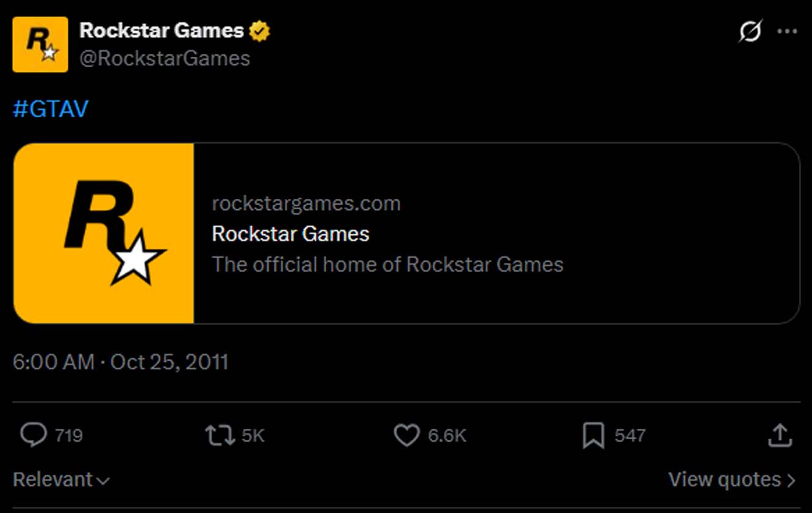This screenshot has height=513, width=812.
Task: Open the bold Rockstar Games display name
Action: point(162,30)
